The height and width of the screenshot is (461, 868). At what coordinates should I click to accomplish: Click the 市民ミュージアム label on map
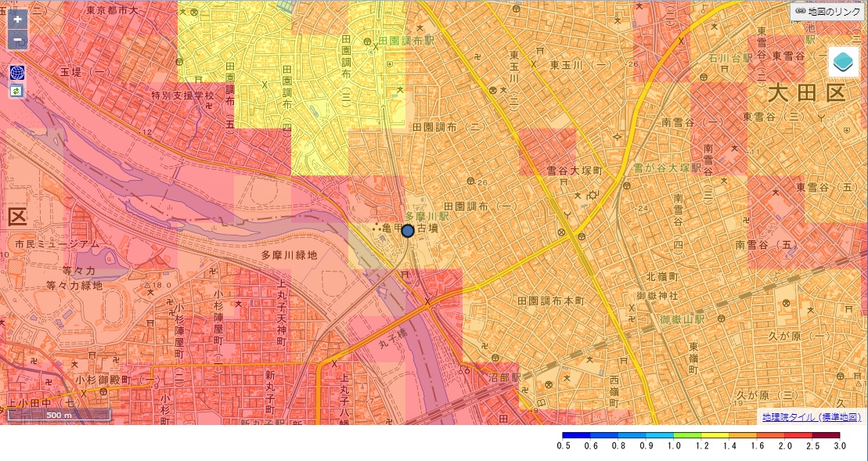tap(57, 244)
